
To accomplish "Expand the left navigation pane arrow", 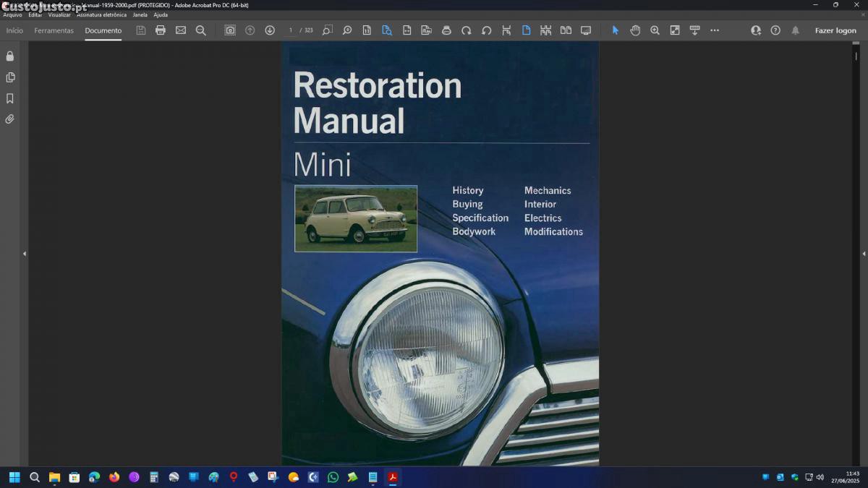I will click(x=25, y=254).
